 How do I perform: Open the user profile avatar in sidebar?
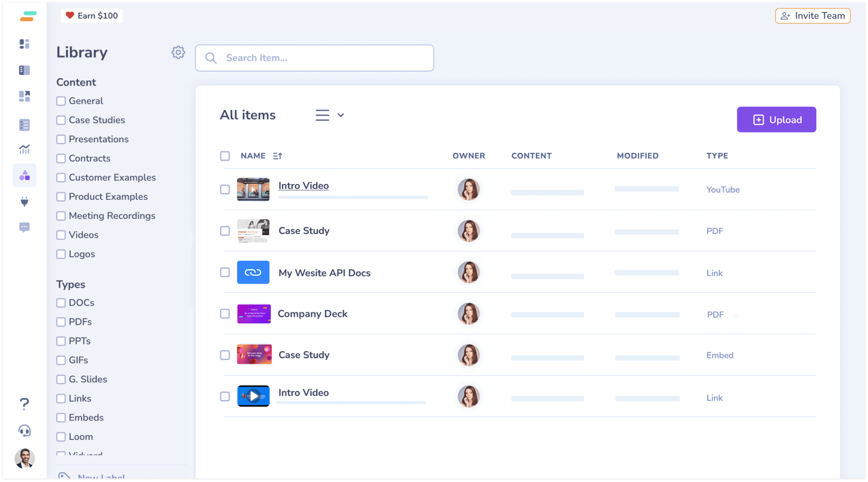tap(24, 459)
